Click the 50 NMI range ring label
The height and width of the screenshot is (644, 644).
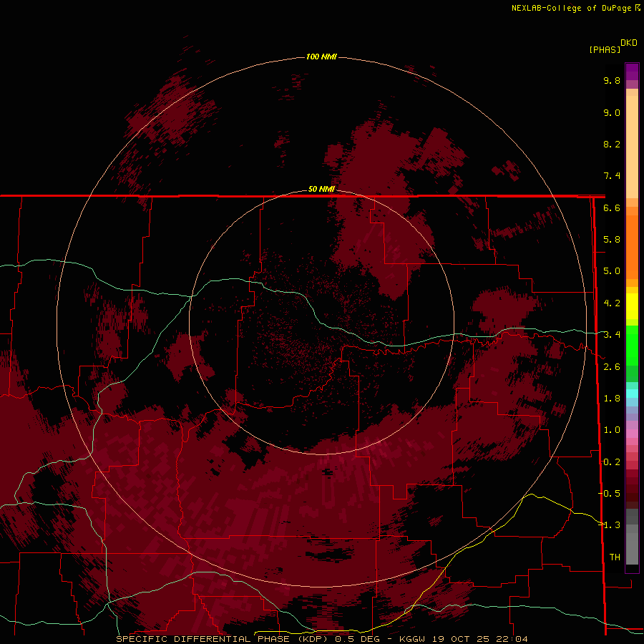click(321, 189)
